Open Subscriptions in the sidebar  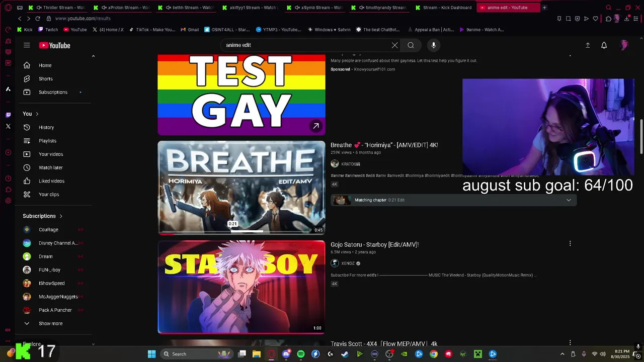point(54,92)
